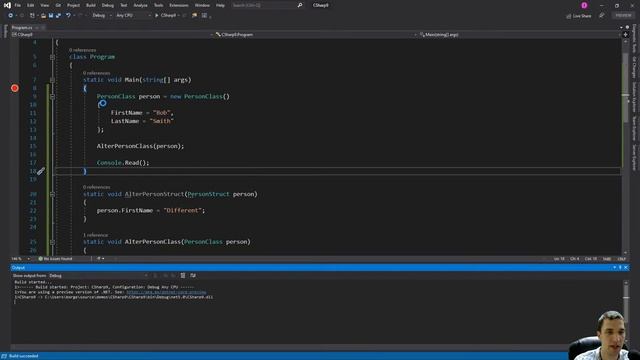Click the Visual Studio logo icon
The height and width of the screenshot is (360, 640).
coord(7,5)
